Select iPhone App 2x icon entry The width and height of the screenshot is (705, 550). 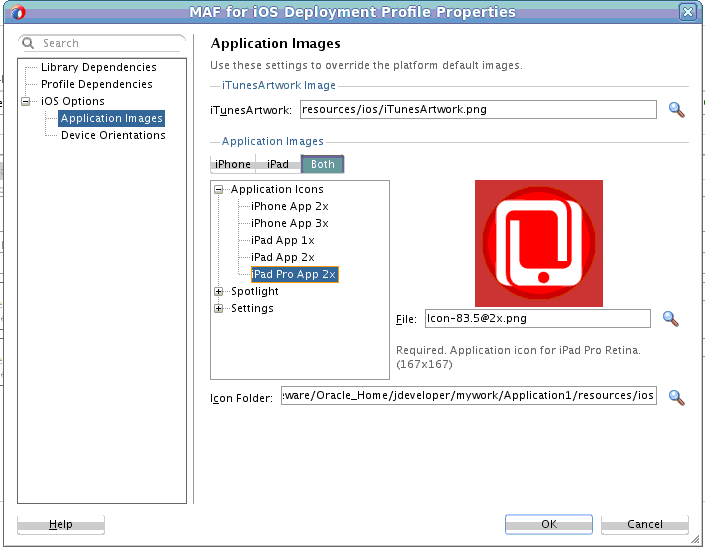click(x=290, y=206)
